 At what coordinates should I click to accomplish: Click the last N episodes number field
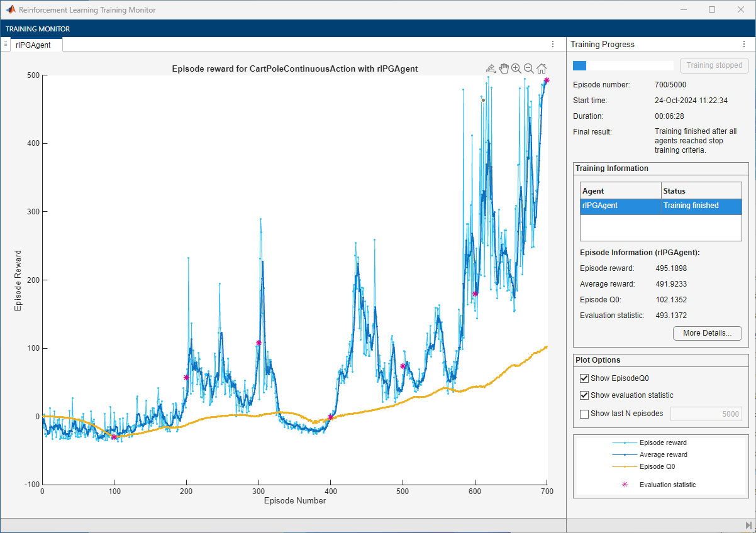706,414
